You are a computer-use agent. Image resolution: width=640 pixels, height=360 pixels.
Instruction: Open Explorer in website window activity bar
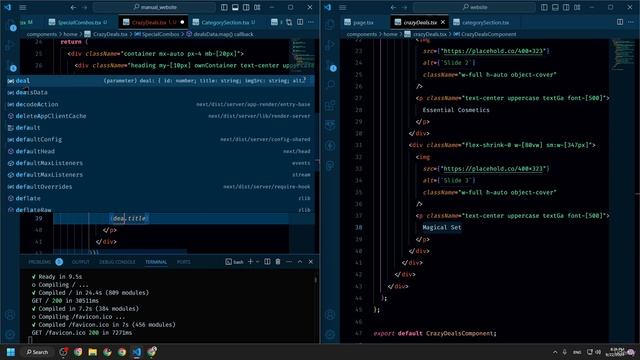pyautogui.click(x=330, y=24)
